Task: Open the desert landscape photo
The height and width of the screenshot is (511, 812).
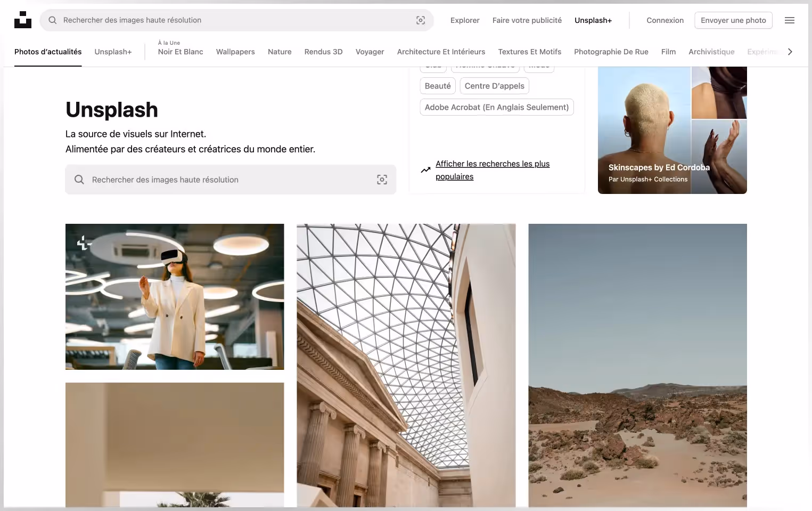Action: pos(637,366)
